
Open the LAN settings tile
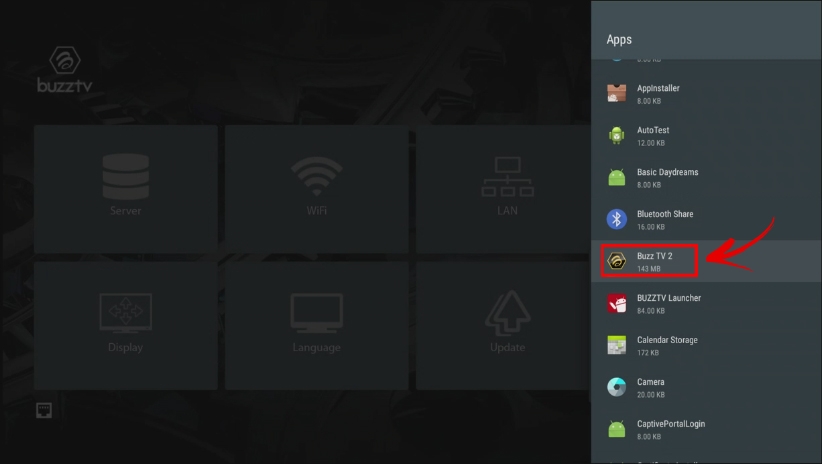click(x=503, y=189)
